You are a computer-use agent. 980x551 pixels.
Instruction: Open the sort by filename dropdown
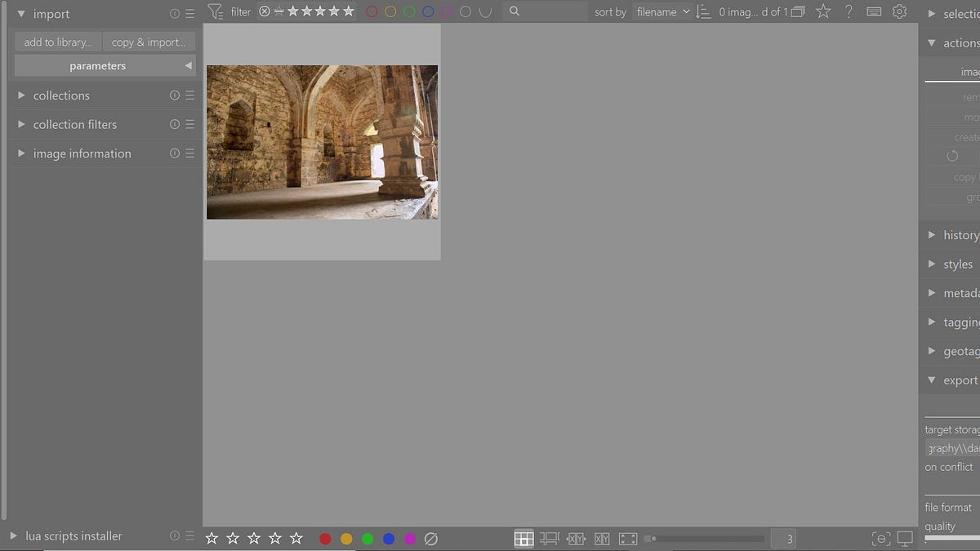pyautogui.click(x=662, y=11)
